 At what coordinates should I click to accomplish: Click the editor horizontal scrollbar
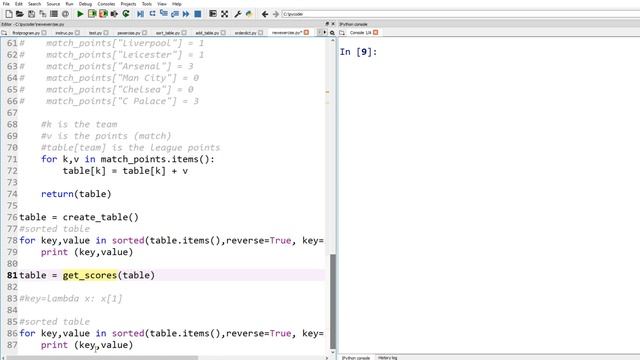(x=102, y=358)
